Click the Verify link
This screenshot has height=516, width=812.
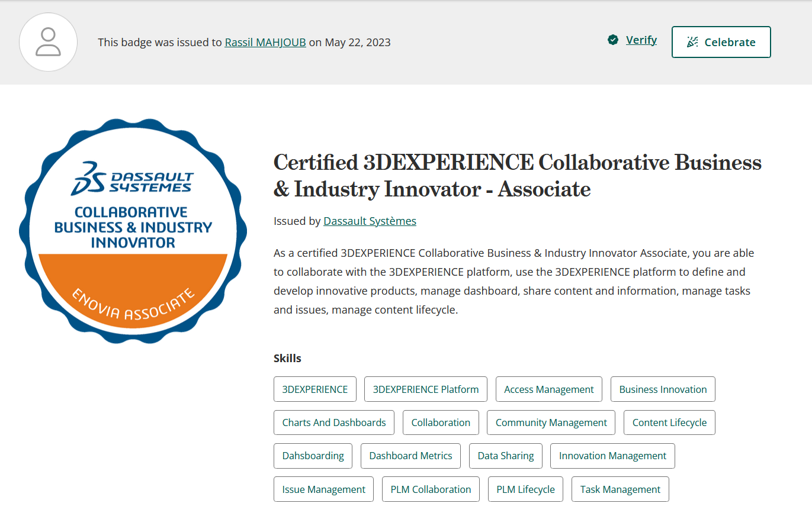tap(641, 40)
